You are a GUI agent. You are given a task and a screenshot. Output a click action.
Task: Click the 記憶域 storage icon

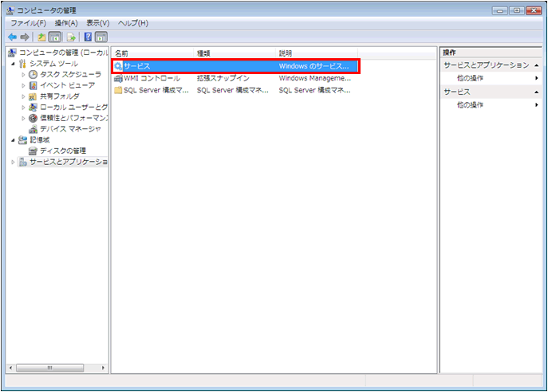pos(22,140)
